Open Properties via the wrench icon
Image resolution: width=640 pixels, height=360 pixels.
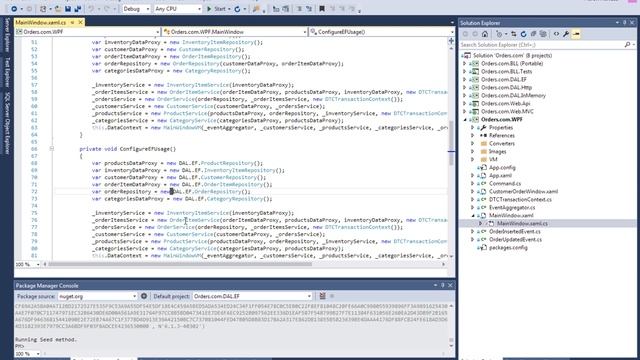point(566,34)
